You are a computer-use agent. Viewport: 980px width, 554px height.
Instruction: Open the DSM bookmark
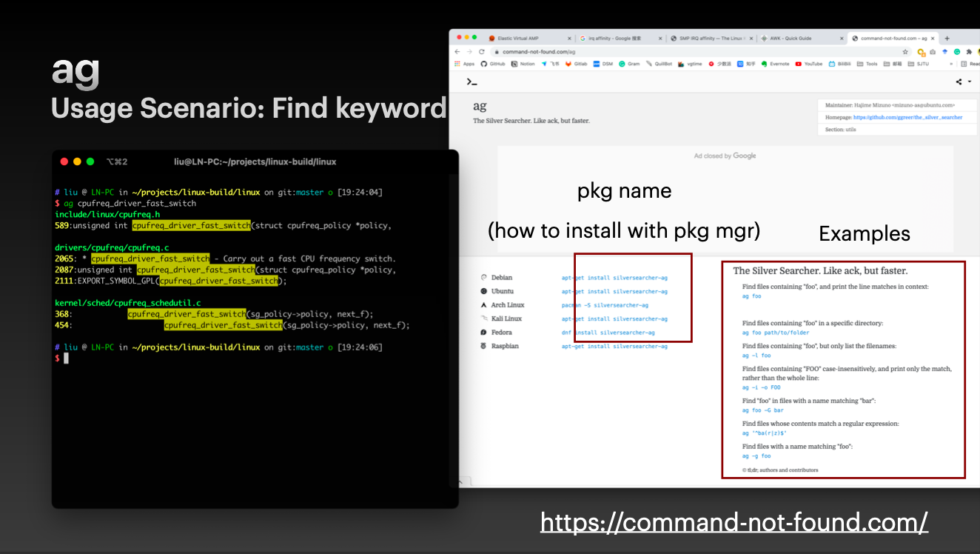point(603,64)
